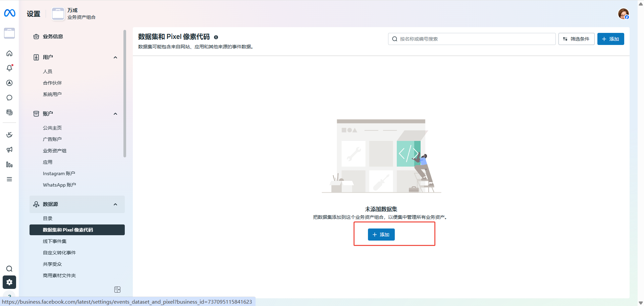The image size is (644, 306).
Task: Click the Meta logo icon
Action: coord(9,13)
